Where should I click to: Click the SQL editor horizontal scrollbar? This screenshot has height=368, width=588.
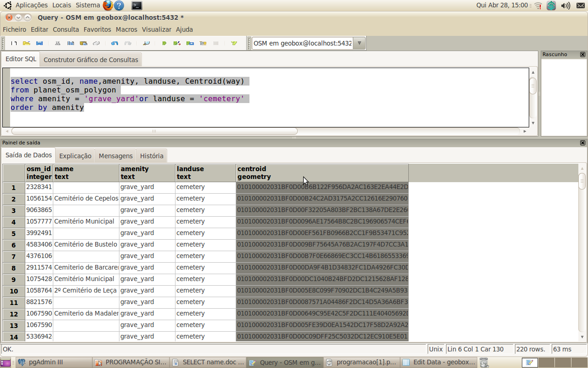point(154,131)
